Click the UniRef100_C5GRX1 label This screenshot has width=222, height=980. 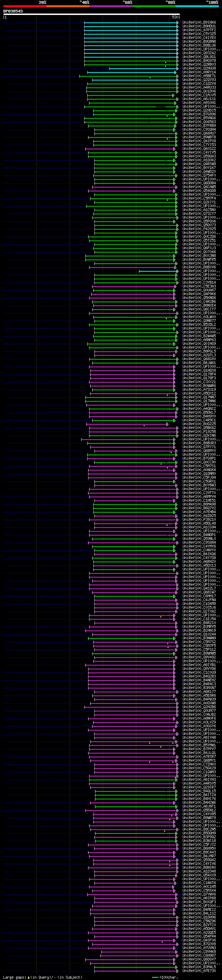[199, 481]
